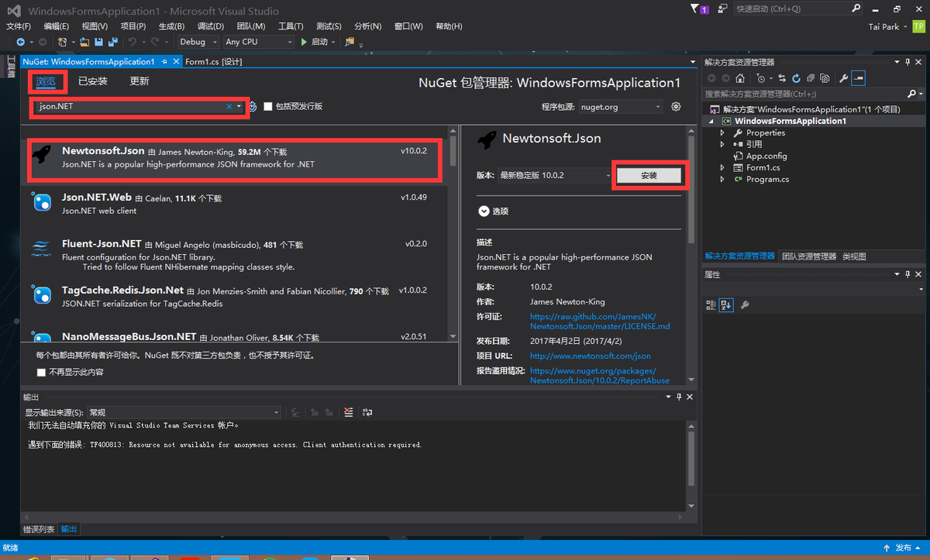Expand the Properties node in Solution Explorer
930x560 pixels.
pyautogui.click(x=722, y=132)
